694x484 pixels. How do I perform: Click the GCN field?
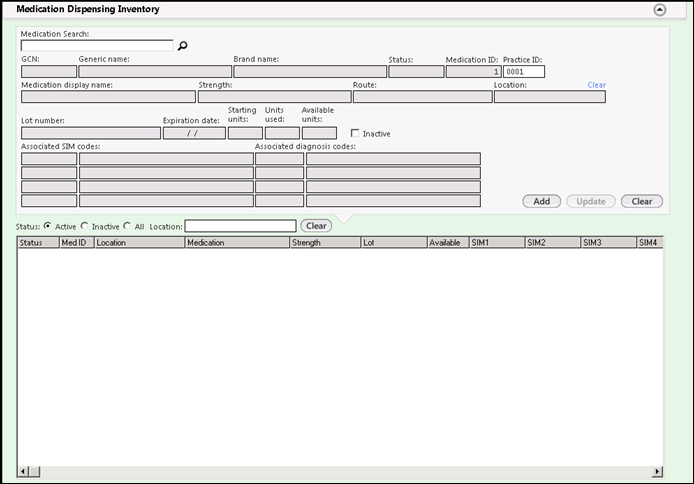coord(49,72)
